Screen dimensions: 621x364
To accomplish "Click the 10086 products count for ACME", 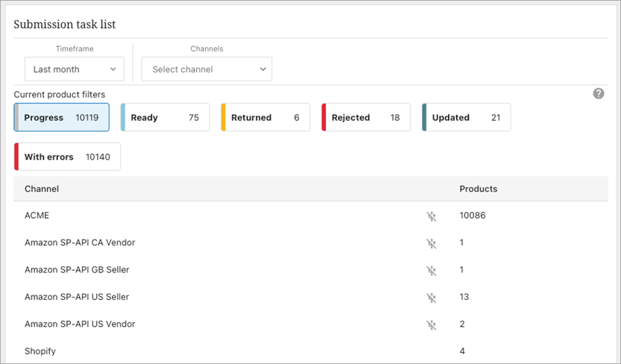I will (x=473, y=216).
